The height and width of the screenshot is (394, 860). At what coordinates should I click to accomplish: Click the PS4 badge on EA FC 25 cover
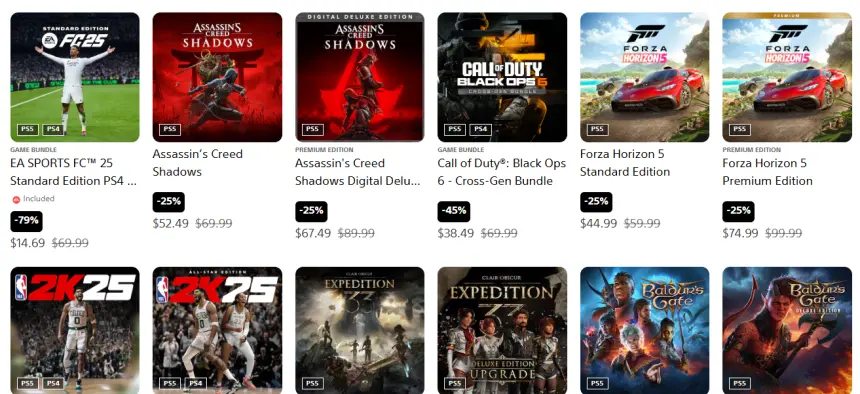53,130
